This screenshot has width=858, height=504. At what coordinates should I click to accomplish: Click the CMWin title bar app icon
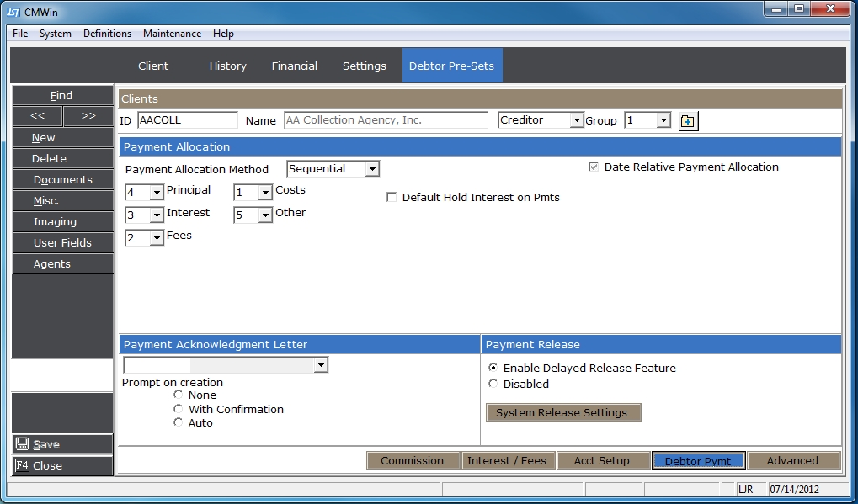tap(13, 12)
